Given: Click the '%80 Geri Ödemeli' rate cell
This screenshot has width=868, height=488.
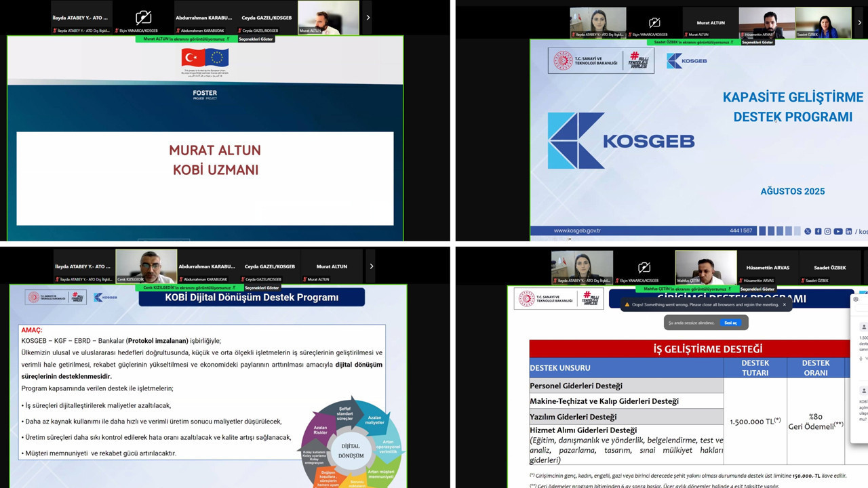Looking at the screenshot, I should point(816,422).
